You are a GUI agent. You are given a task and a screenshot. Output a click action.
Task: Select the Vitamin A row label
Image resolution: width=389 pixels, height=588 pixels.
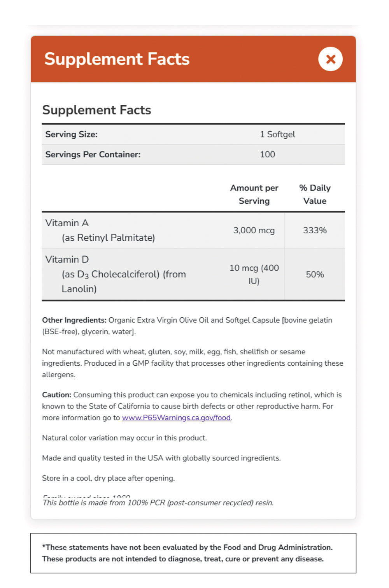[67, 223]
